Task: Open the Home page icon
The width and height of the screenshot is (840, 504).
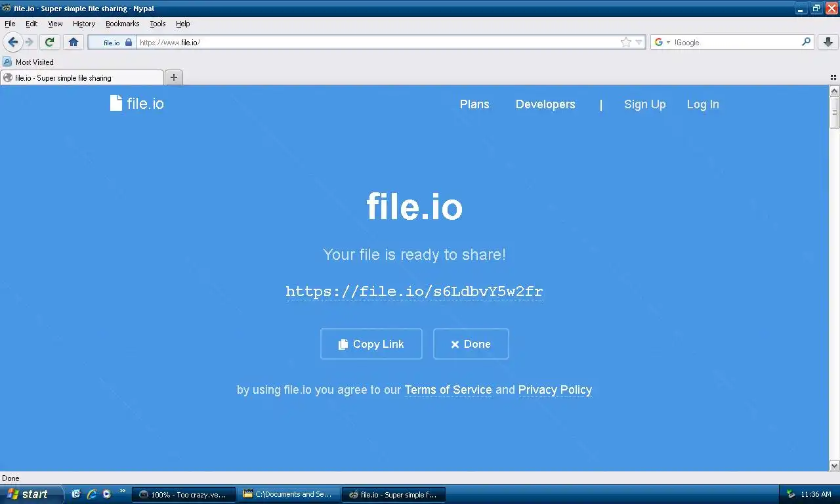Action: (73, 42)
